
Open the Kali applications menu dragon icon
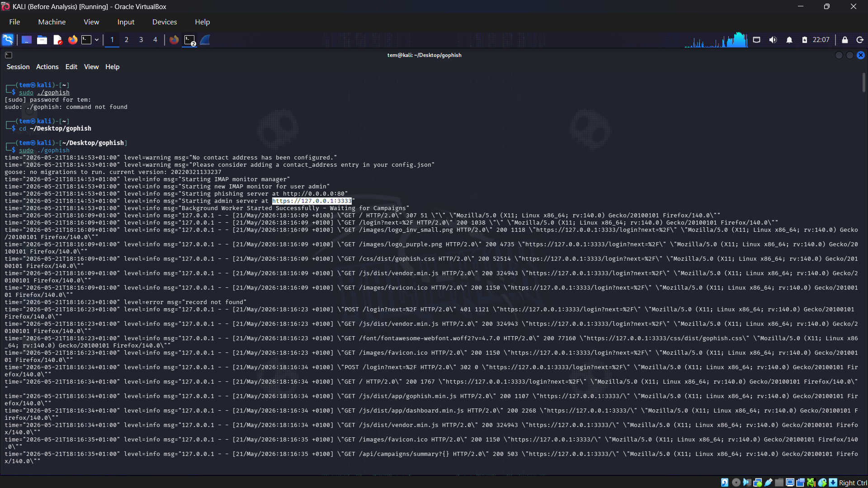point(8,40)
